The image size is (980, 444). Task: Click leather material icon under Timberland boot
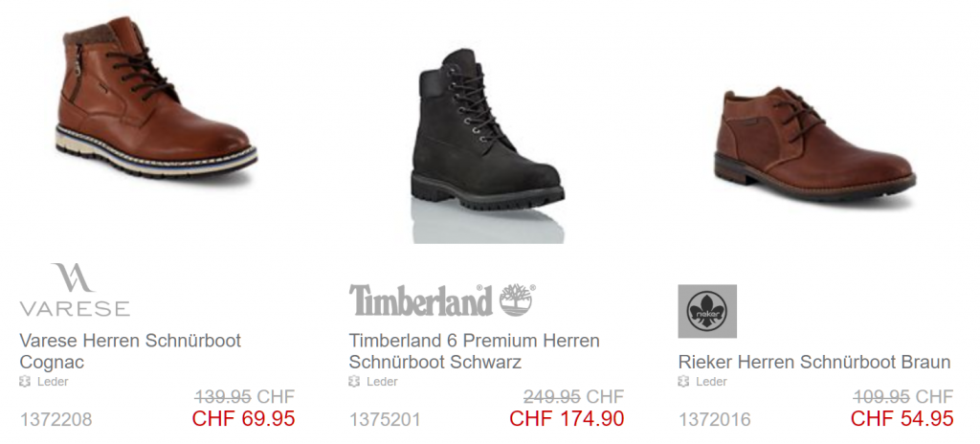[x=354, y=382]
